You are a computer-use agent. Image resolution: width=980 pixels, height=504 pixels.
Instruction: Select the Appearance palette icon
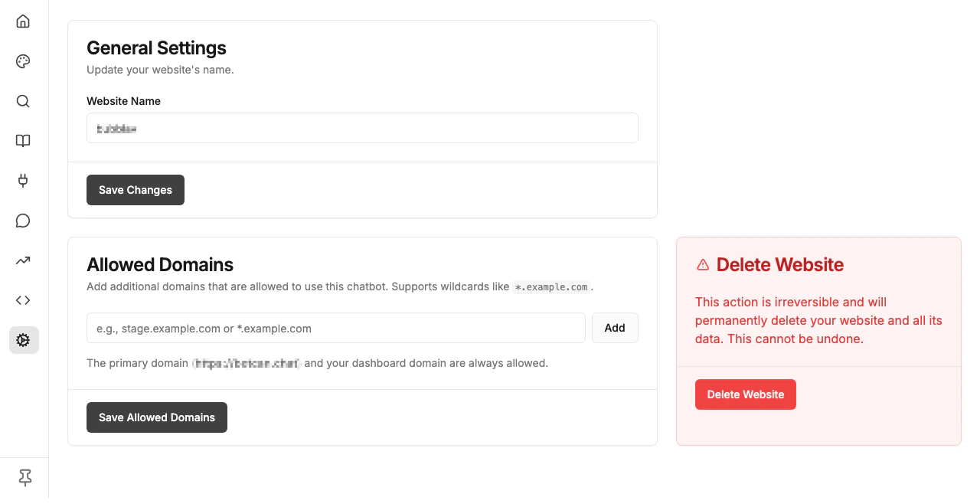pos(22,61)
